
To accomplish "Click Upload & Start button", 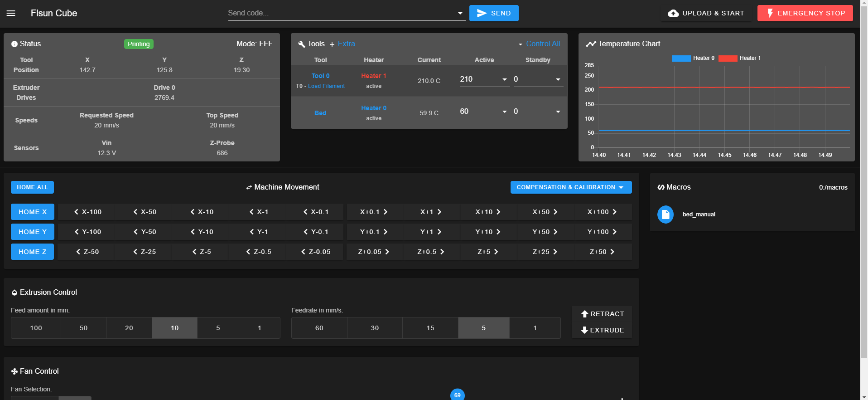I will tap(706, 13).
